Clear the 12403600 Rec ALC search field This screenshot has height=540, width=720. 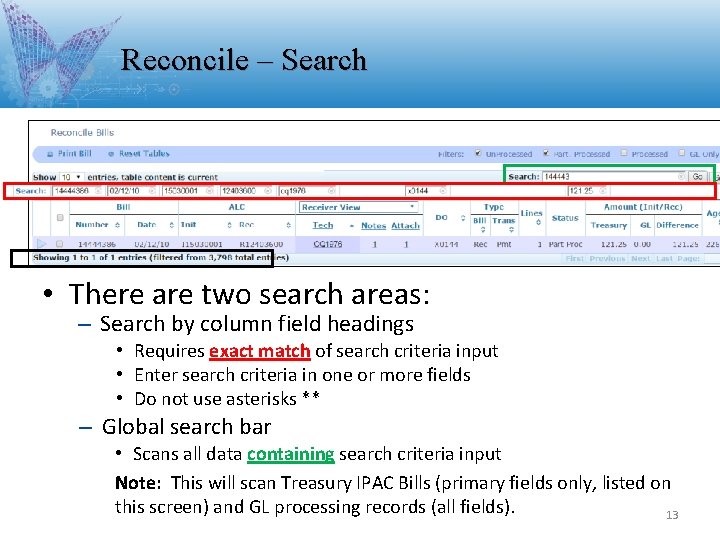[x=268, y=191]
